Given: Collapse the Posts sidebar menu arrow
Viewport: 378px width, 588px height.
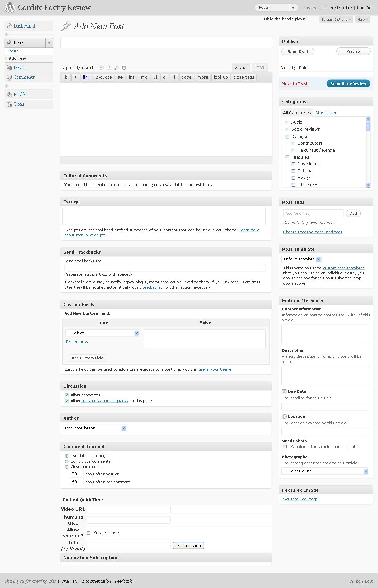Looking at the screenshot, I should coord(49,43).
